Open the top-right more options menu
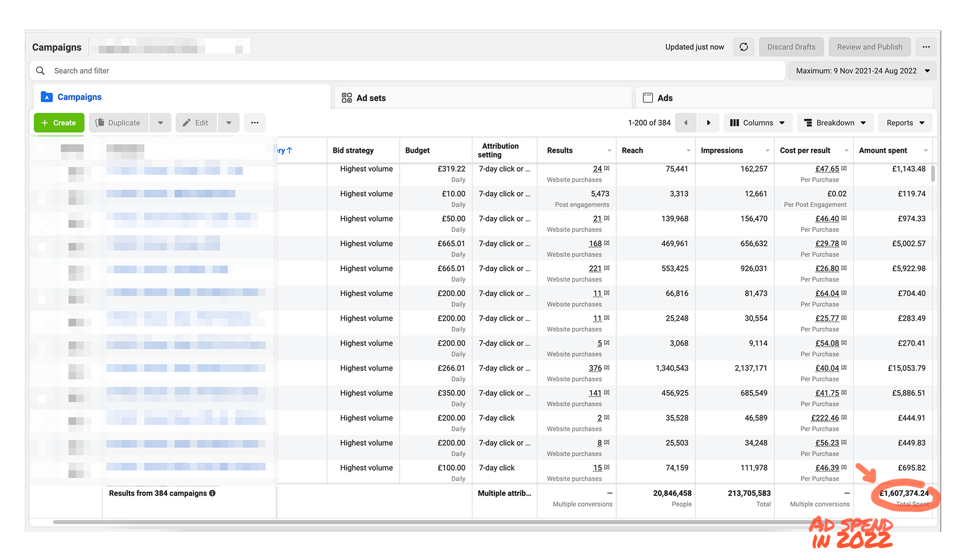Screen dimensions: 965x560 (926, 47)
